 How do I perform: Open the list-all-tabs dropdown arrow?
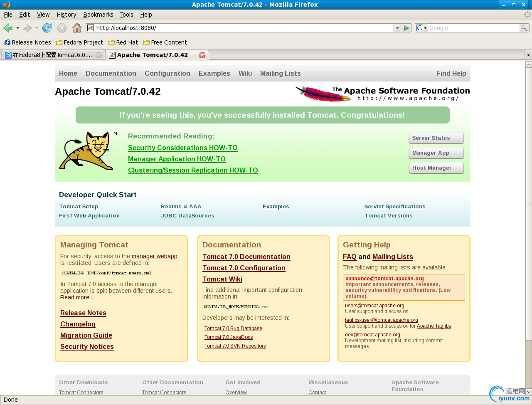(x=528, y=55)
